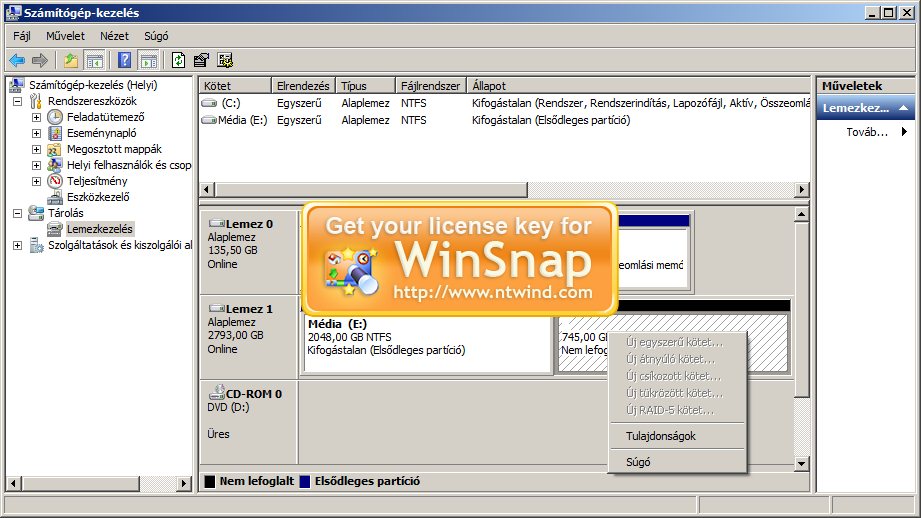Click 'Kifogástalan (Elsődleges partíció)' in Média row
Viewport: 921px width, 518px height.
[551, 120]
